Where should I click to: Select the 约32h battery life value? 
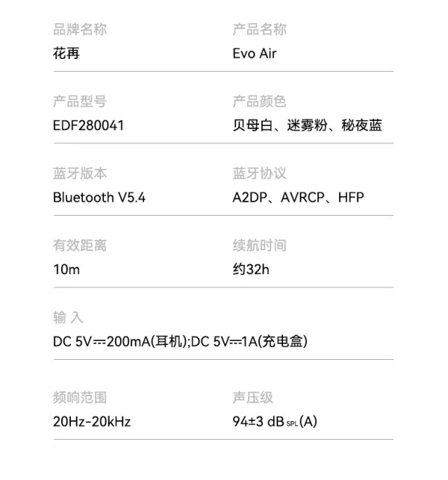[x=251, y=269]
